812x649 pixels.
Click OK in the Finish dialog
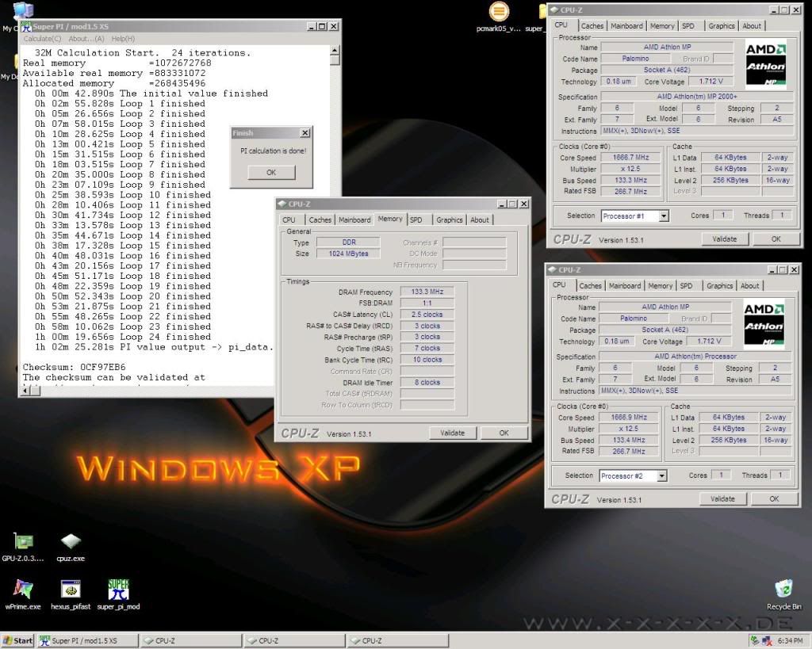coord(271,172)
